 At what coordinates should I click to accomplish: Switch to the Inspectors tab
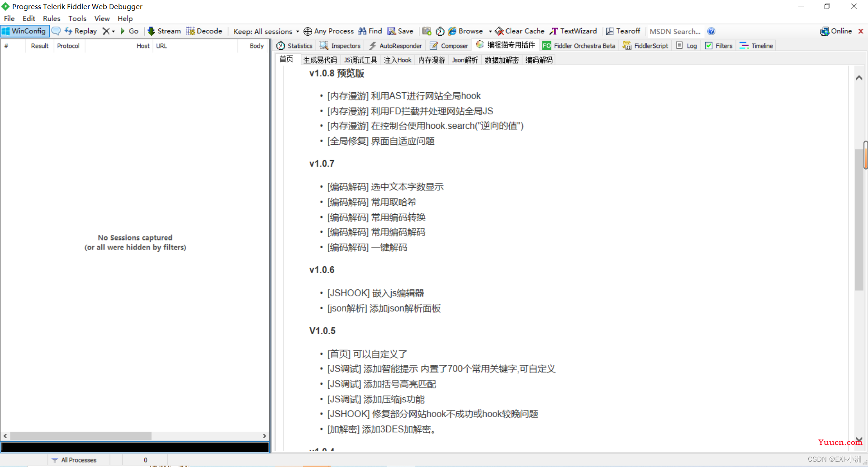(340, 46)
